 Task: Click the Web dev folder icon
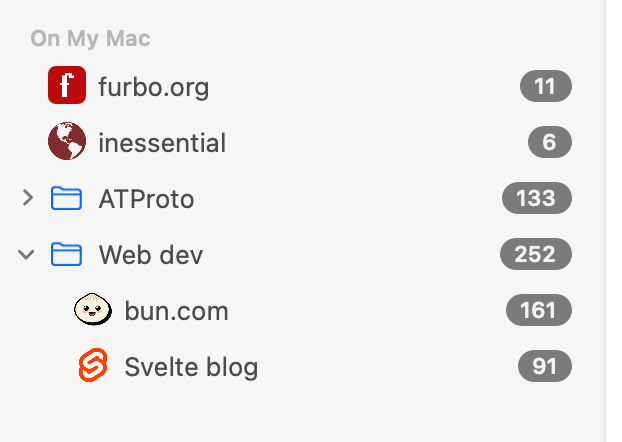coord(66,255)
